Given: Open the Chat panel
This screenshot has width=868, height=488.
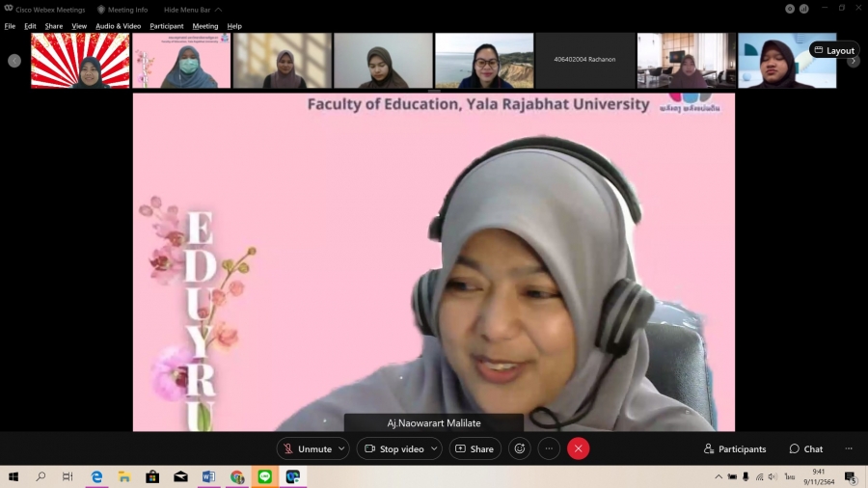Looking at the screenshot, I should pyautogui.click(x=806, y=448).
